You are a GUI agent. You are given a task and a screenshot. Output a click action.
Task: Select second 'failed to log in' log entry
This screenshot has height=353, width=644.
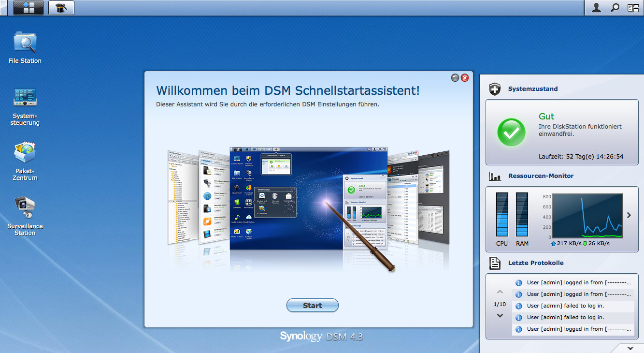point(573,318)
